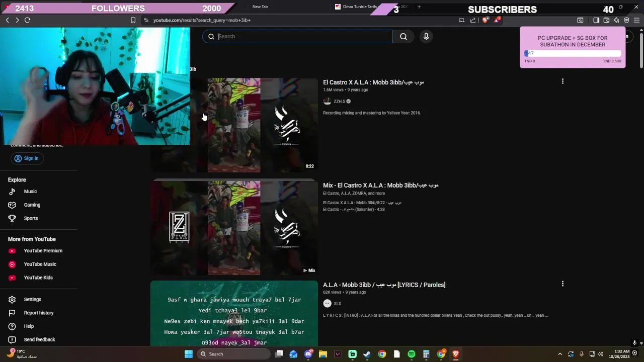Image resolution: width=644 pixels, height=362 pixels.
Task: Reload the YouTube page
Action: coord(27,20)
